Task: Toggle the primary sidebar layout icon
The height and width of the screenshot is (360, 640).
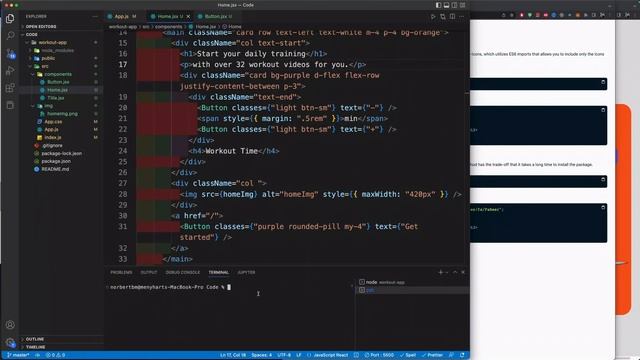Action: 438,5
